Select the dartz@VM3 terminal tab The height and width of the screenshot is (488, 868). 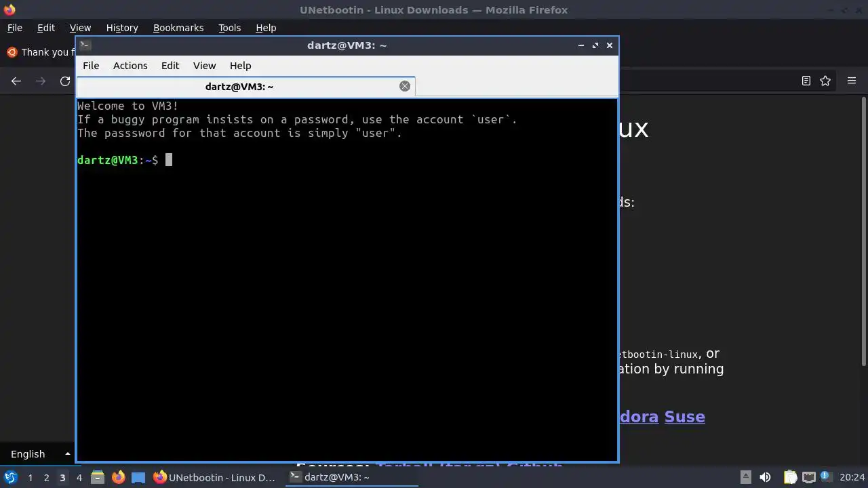coord(245,87)
